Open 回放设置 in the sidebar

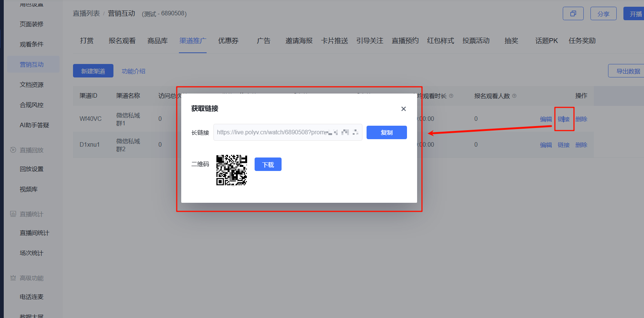[x=32, y=169]
